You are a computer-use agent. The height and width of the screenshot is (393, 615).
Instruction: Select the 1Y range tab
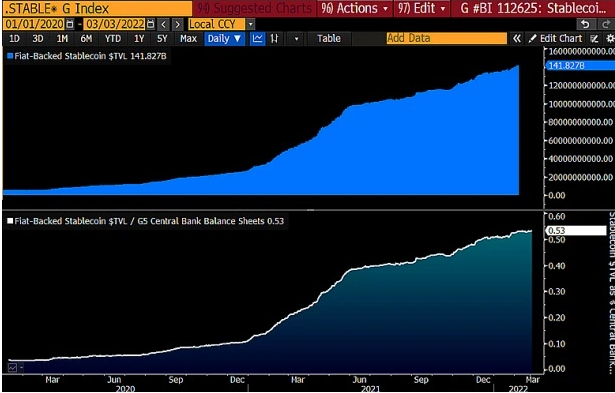coord(139,38)
